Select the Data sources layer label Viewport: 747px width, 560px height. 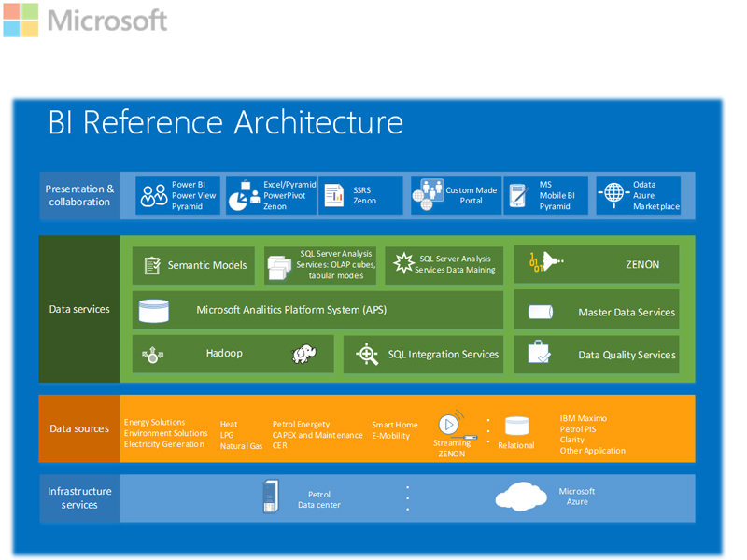79,428
